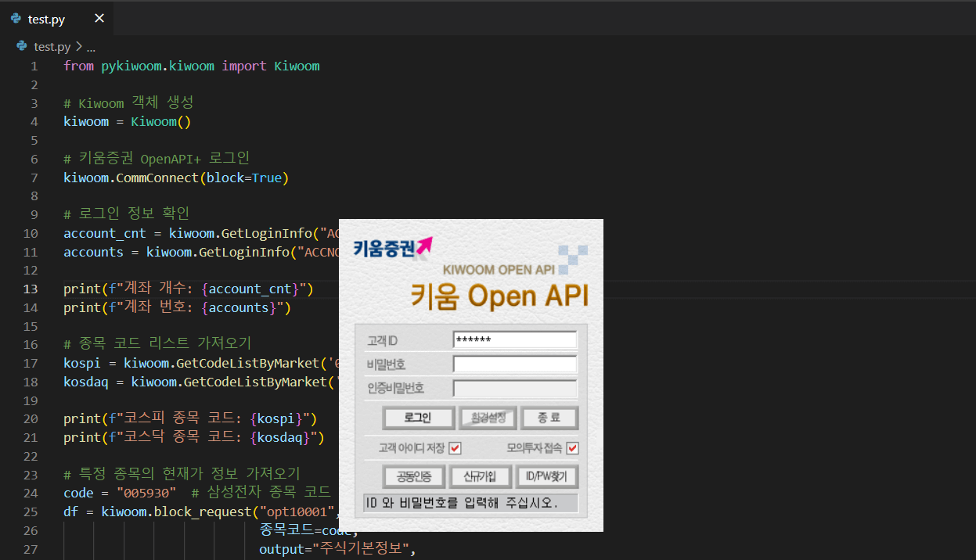Click the line starting 'accounts = kiwoom.GetLoginInfo'

pyautogui.click(x=201, y=252)
